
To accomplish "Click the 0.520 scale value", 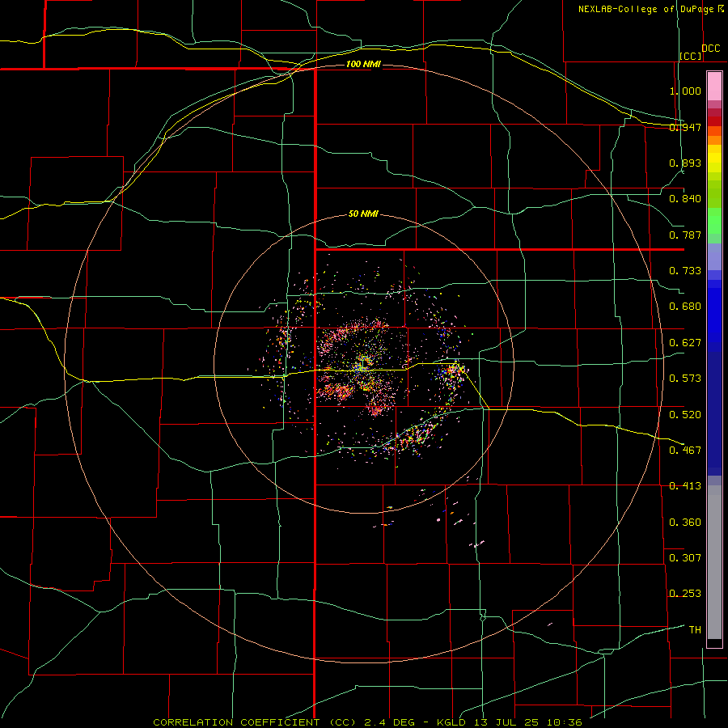I will pos(685,414).
